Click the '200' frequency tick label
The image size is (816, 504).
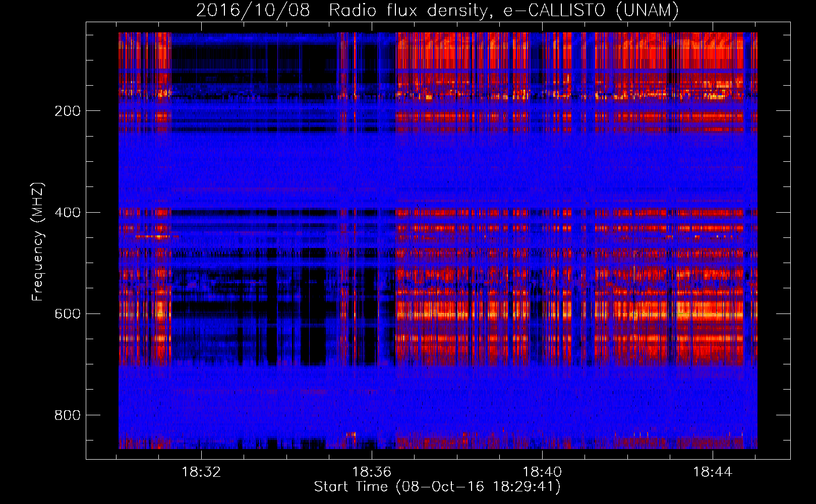[x=68, y=111]
